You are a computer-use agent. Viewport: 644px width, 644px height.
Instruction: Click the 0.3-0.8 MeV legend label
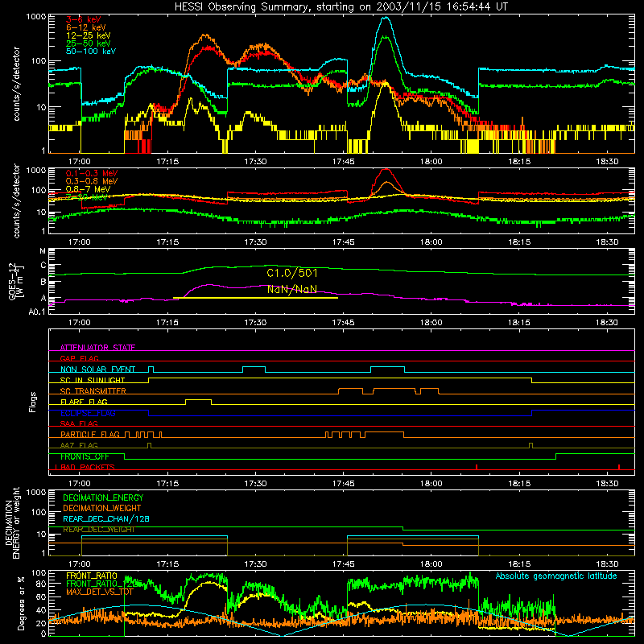(x=92, y=181)
